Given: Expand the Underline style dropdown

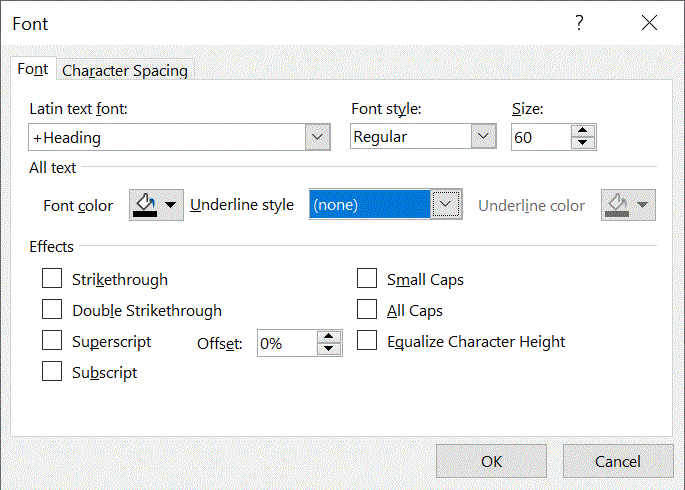Looking at the screenshot, I should [447, 205].
